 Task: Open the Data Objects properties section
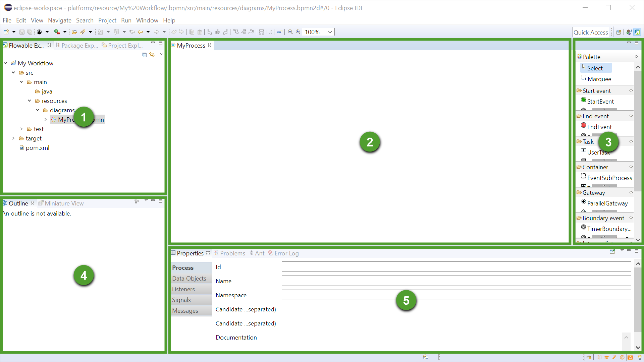pyautogui.click(x=189, y=279)
